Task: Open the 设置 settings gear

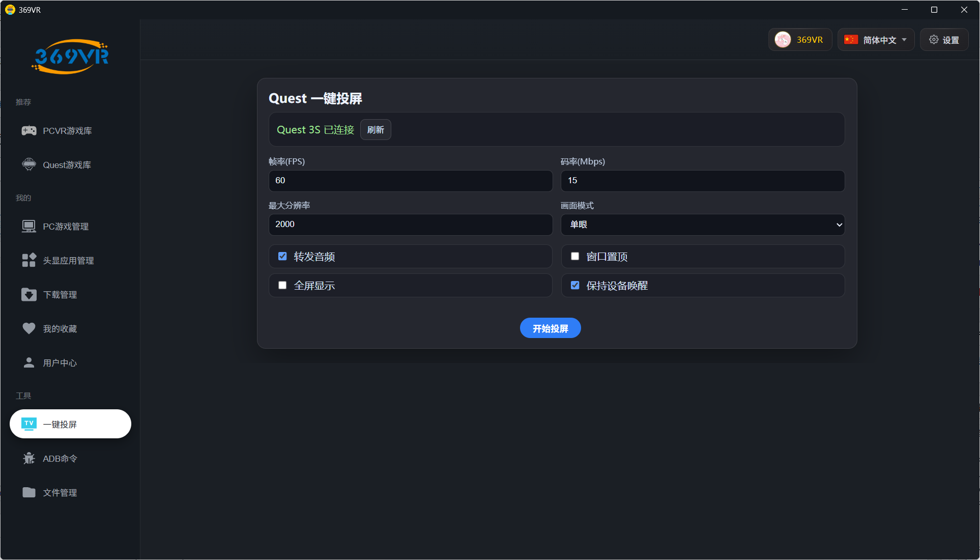Action: click(x=944, y=39)
